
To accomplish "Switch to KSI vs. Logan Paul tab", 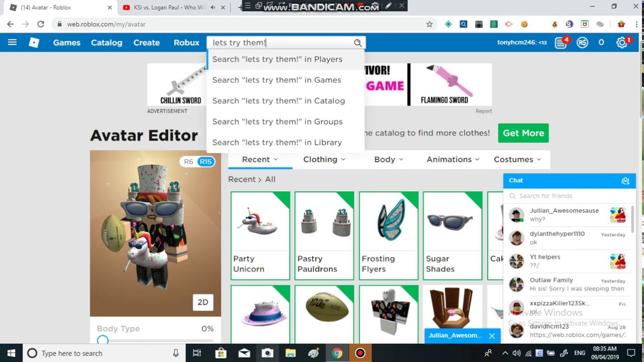I will tap(169, 8).
